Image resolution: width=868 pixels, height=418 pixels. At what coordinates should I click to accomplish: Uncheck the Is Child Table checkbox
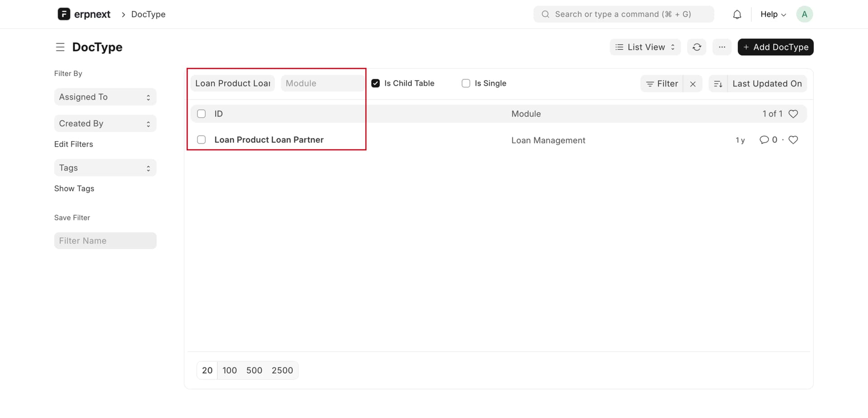click(x=375, y=83)
